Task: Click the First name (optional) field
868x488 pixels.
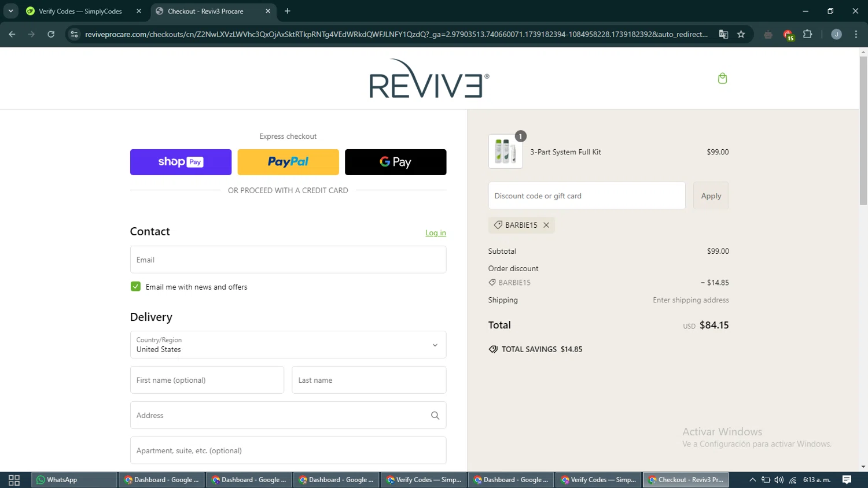Action: tap(207, 380)
